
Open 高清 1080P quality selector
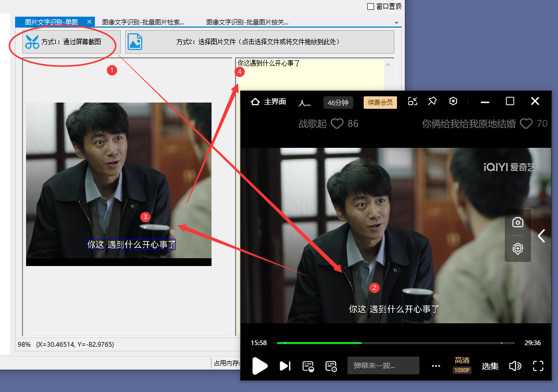tap(462, 365)
